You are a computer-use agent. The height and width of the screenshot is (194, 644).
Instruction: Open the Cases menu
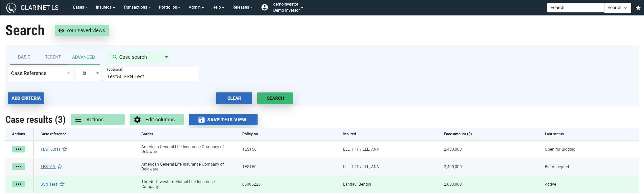[80, 7]
